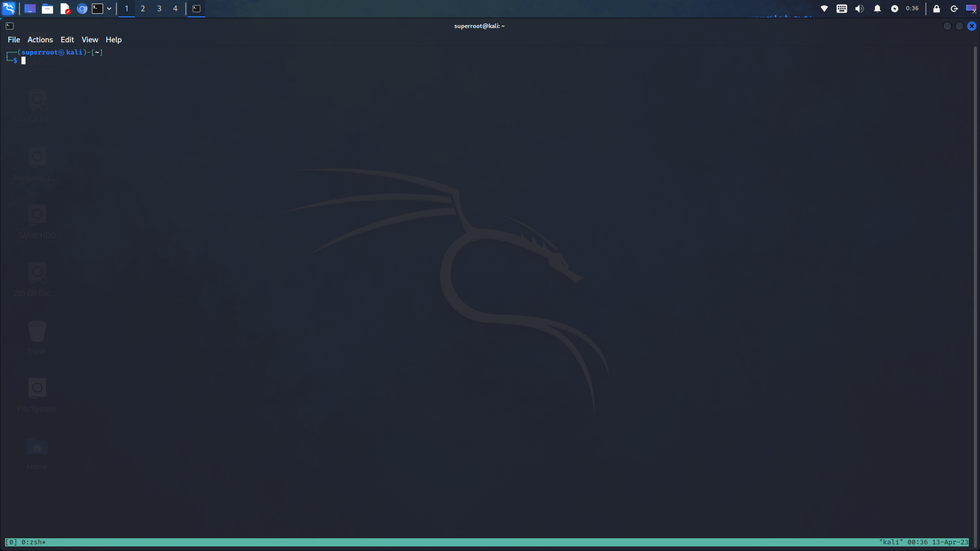Launch Chromium browser from the panel
980x551 pixels.
(82, 9)
